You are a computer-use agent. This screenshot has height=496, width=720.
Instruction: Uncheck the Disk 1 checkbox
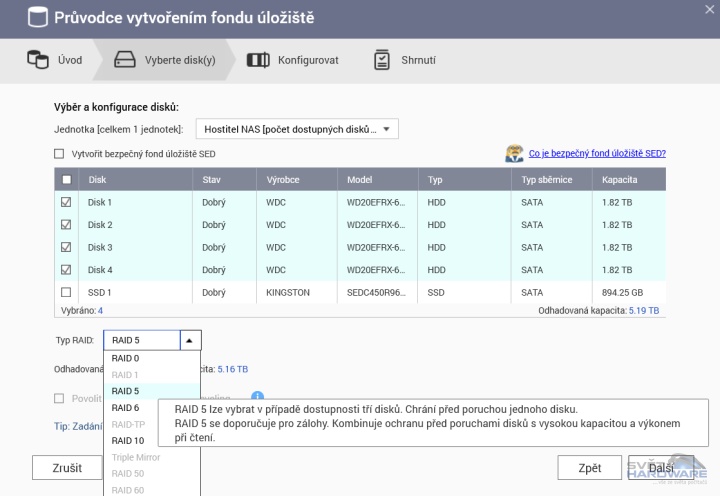point(67,202)
